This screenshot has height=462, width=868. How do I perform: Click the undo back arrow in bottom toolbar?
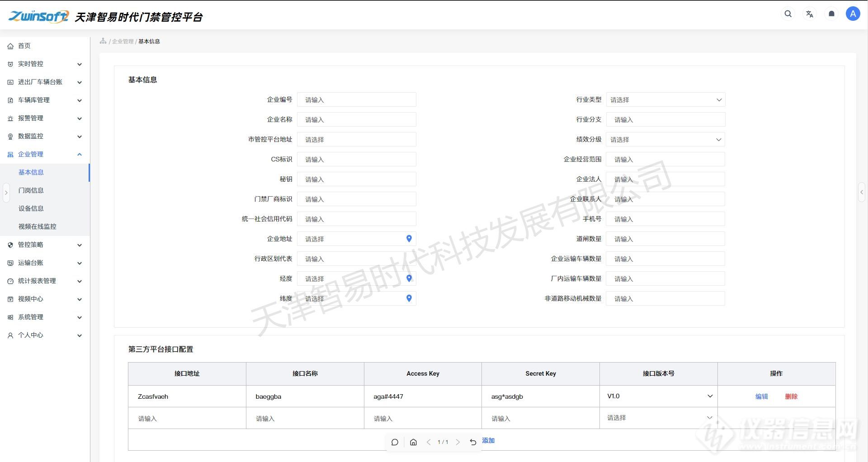pyautogui.click(x=473, y=442)
